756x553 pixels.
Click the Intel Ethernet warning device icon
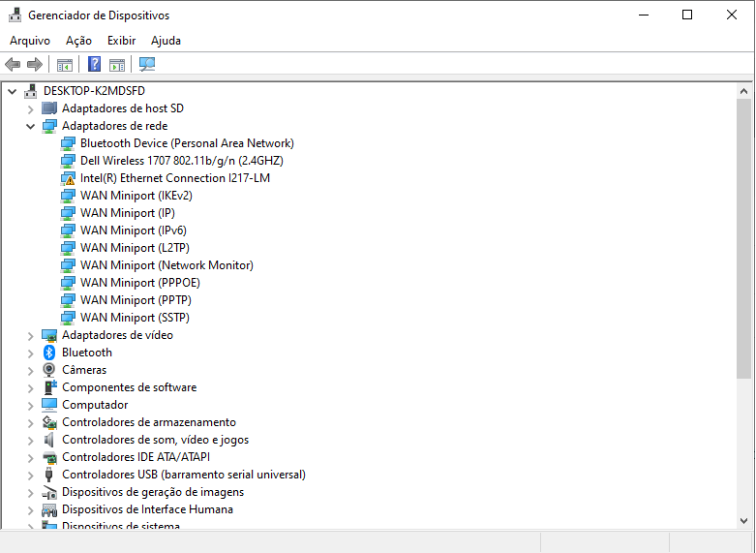pos(68,178)
